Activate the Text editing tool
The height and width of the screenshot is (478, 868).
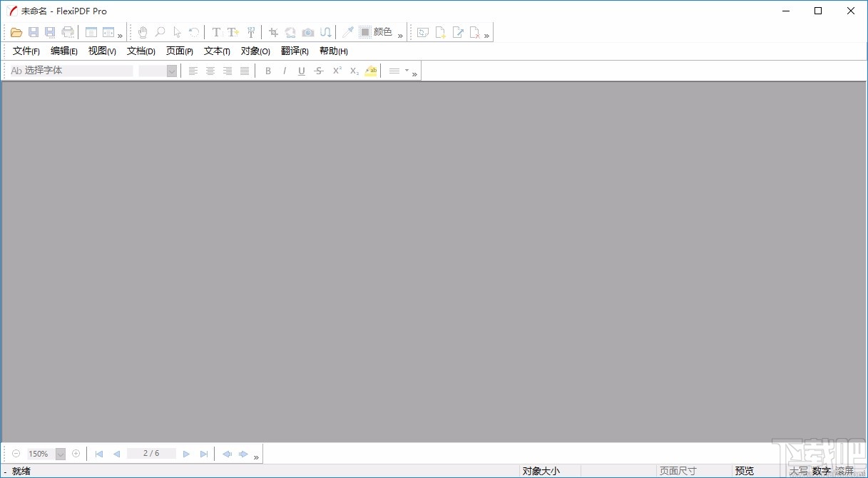[215, 32]
